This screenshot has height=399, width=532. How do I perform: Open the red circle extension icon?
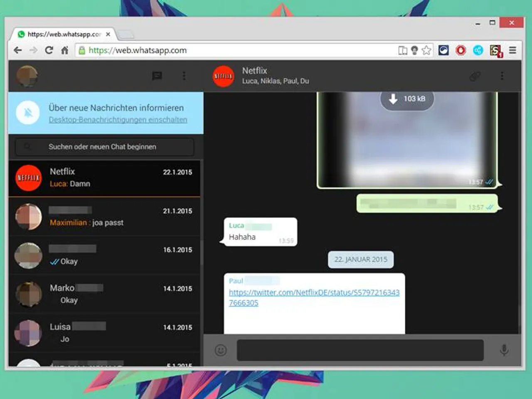click(x=461, y=50)
